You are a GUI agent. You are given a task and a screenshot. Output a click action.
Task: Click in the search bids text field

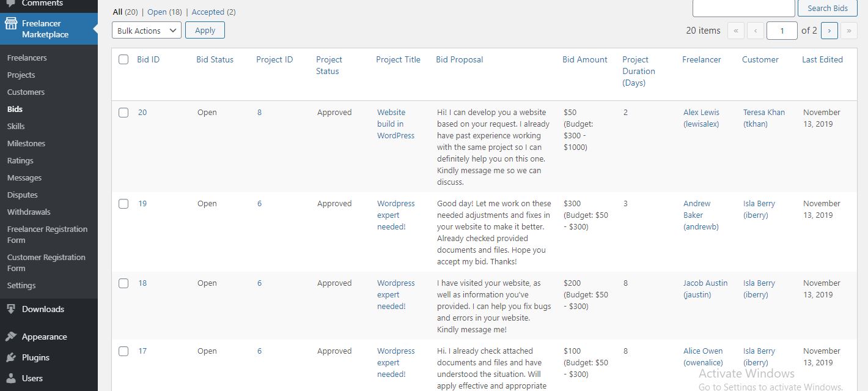743,8
